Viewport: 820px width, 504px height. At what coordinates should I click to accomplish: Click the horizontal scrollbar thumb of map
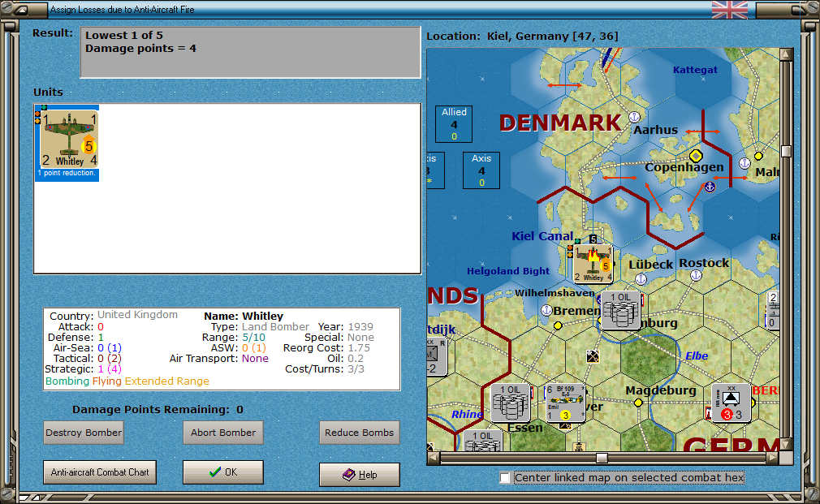pyautogui.click(x=602, y=458)
